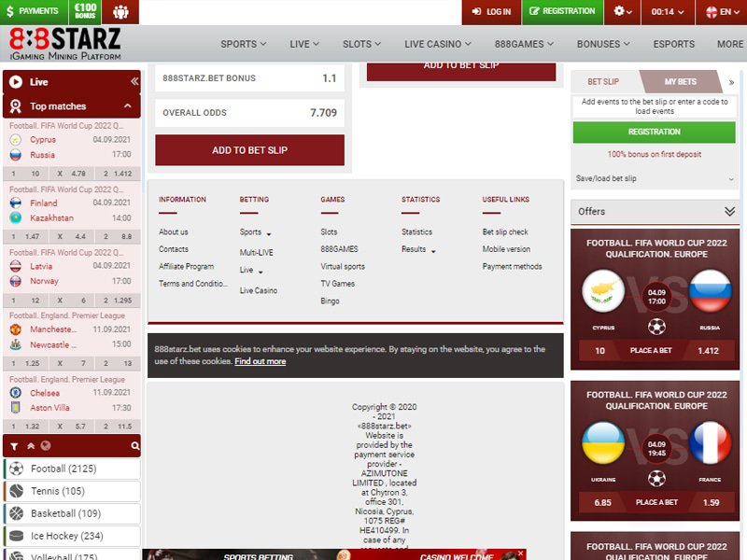Expand Save/load bet slip section

[655, 178]
